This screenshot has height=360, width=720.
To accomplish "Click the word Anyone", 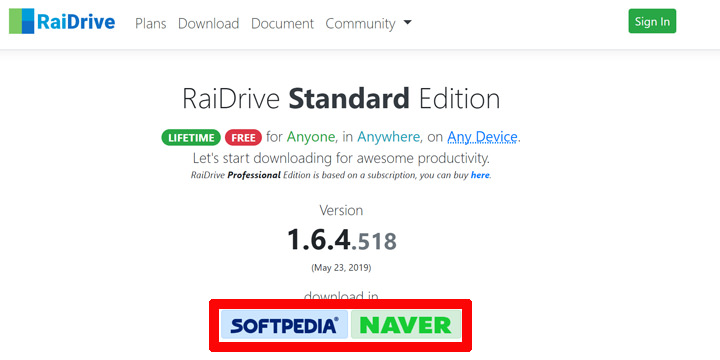I will [310, 137].
